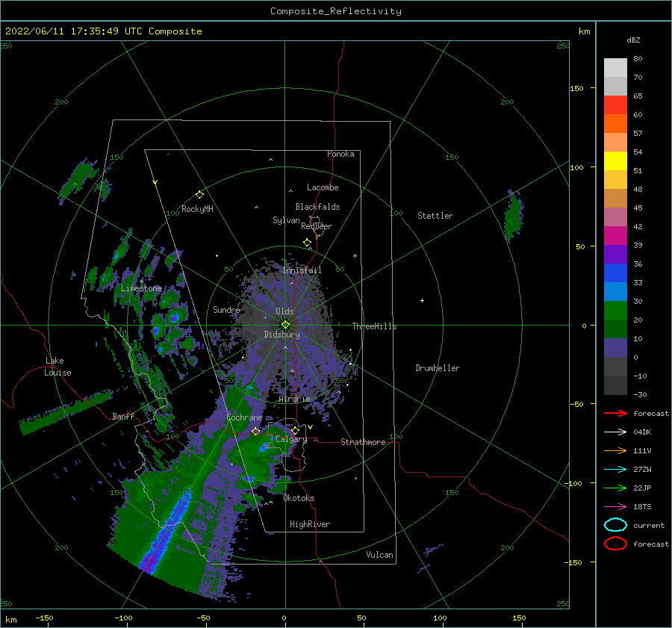
Task: Click the Limestone label
Action: pos(141,288)
